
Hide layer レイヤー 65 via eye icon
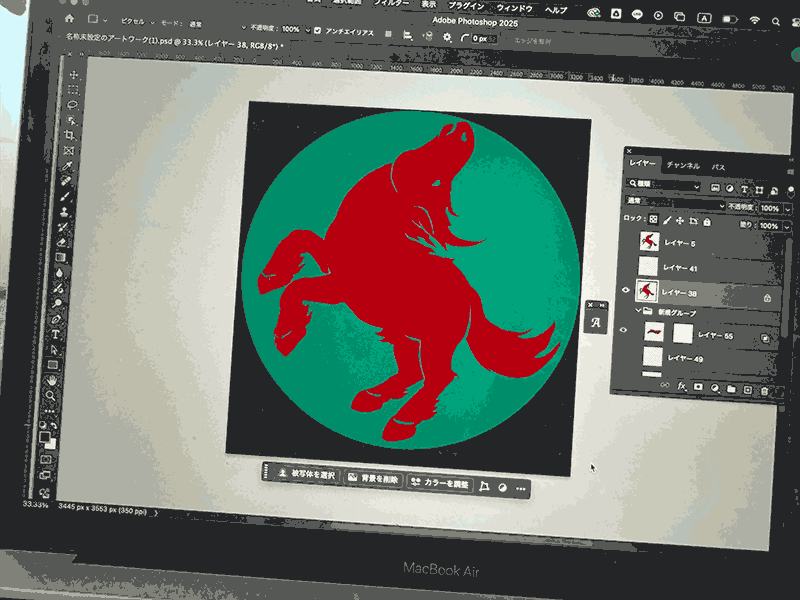click(623, 330)
